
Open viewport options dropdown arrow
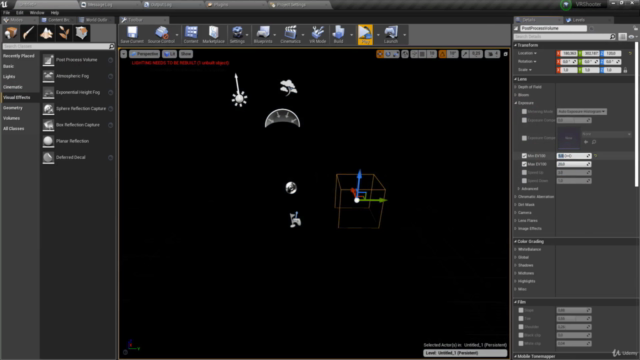point(124,54)
